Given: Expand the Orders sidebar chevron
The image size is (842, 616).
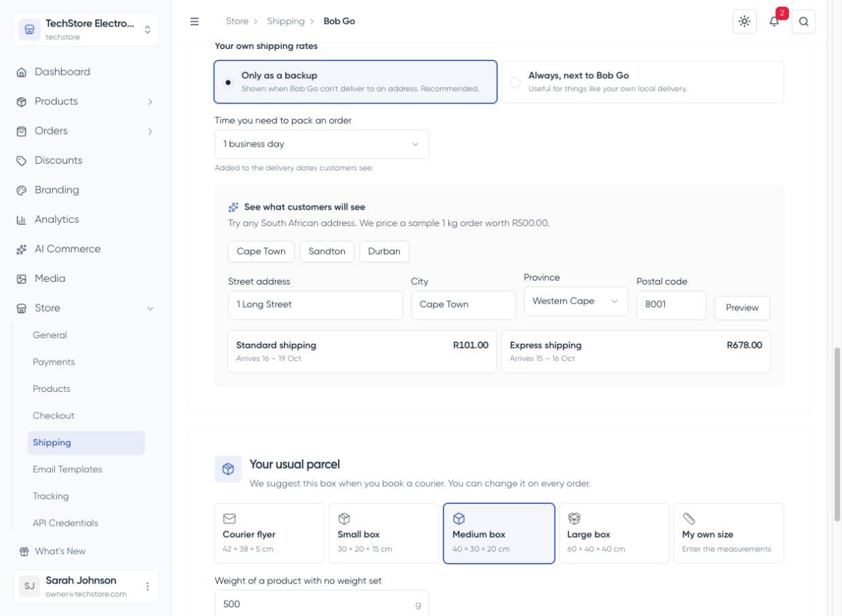Looking at the screenshot, I should point(150,131).
